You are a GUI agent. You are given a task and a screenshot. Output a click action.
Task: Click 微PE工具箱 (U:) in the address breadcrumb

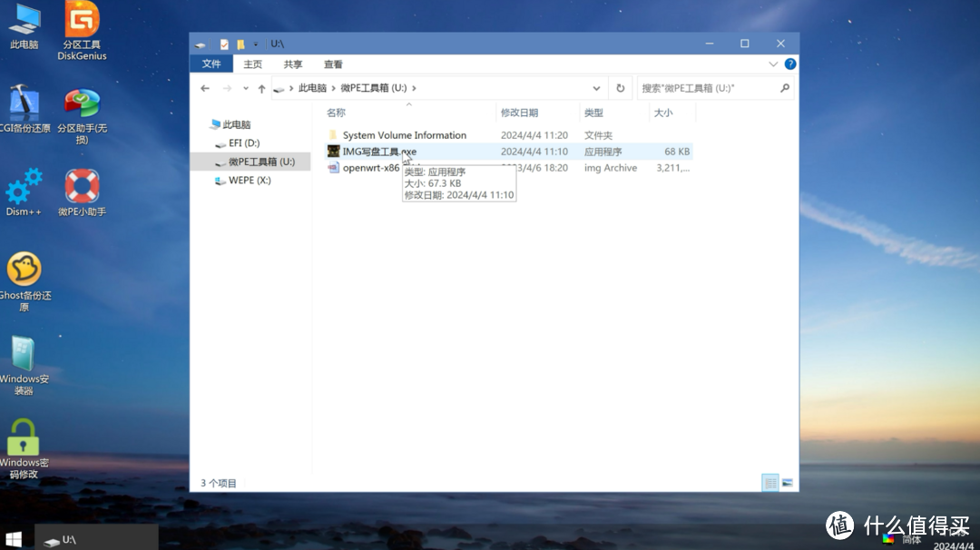pyautogui.click(x=373, y=88)
